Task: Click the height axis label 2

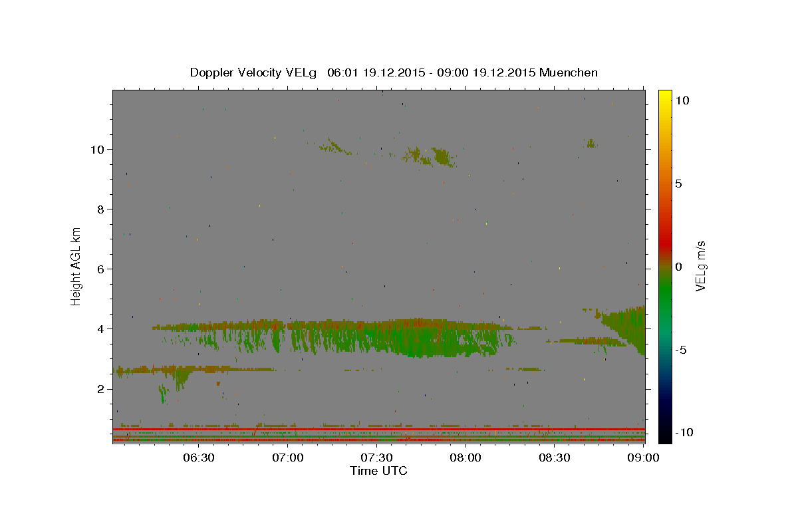Action: (101, 389)
